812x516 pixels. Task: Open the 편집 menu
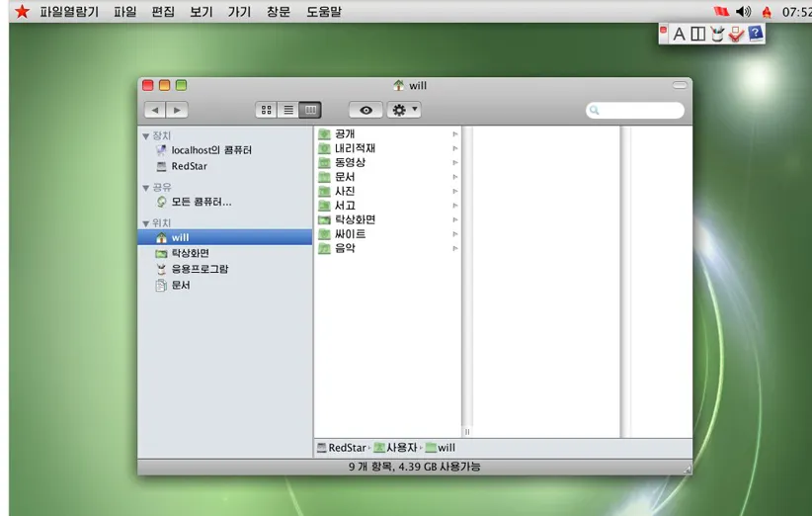point(163,12)
